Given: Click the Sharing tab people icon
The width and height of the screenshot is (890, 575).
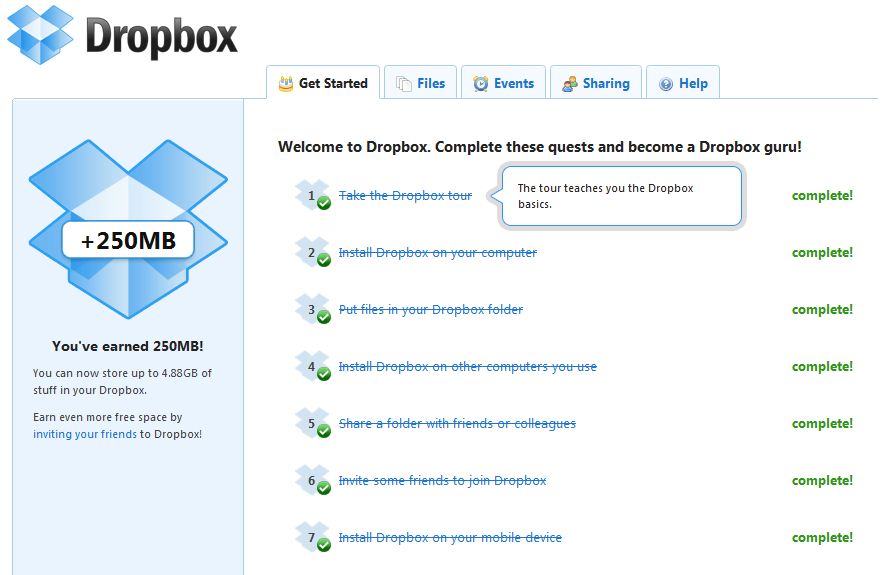Looking at the screenshot, I should 570,84.
